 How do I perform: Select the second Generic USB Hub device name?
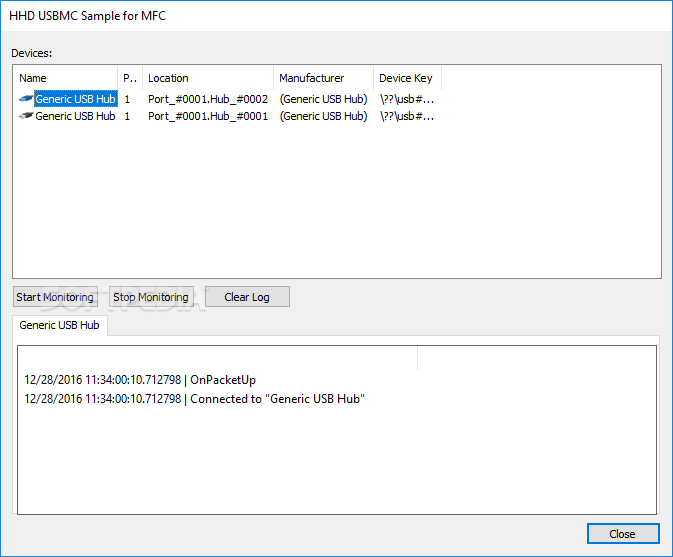tap(76, 116)
